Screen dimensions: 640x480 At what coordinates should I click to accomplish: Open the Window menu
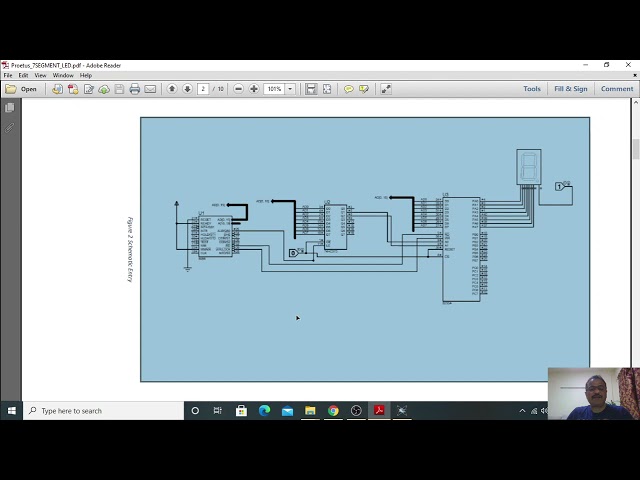coord(63,76)
